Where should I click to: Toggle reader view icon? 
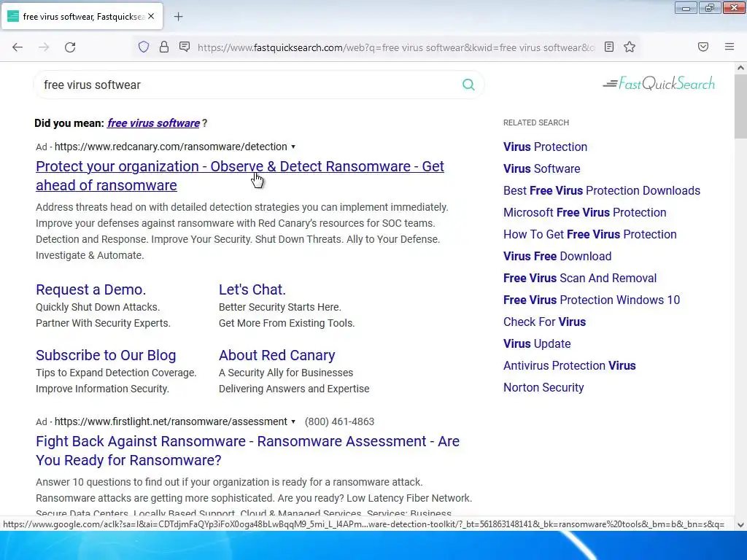(x=609, y=47)
